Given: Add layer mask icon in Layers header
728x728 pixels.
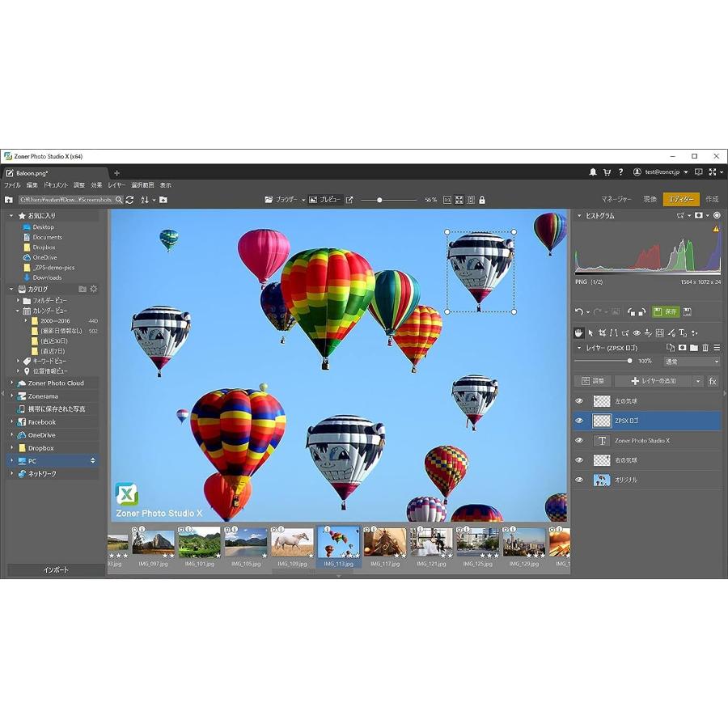Looking at the screenshot, I should (682, 347).
